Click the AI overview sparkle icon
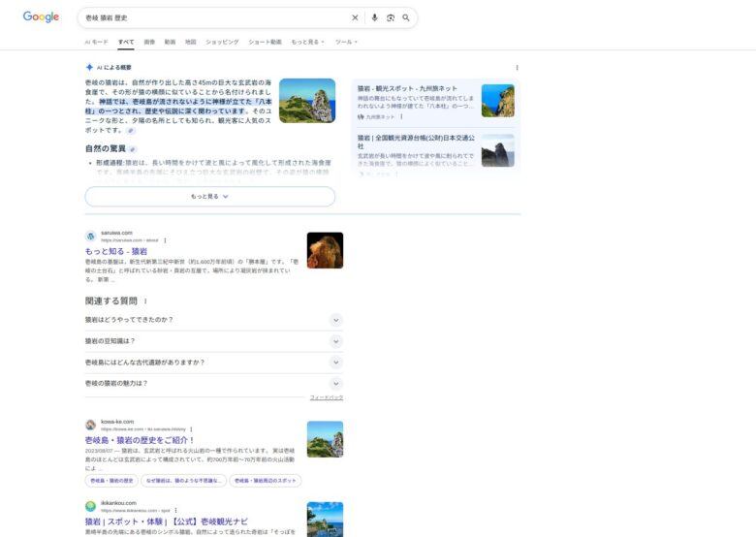 (x=89, y=68)
